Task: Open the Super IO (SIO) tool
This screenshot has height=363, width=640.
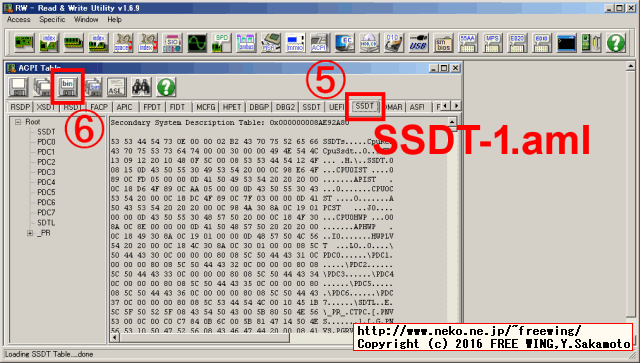Action: click(172, 42)
